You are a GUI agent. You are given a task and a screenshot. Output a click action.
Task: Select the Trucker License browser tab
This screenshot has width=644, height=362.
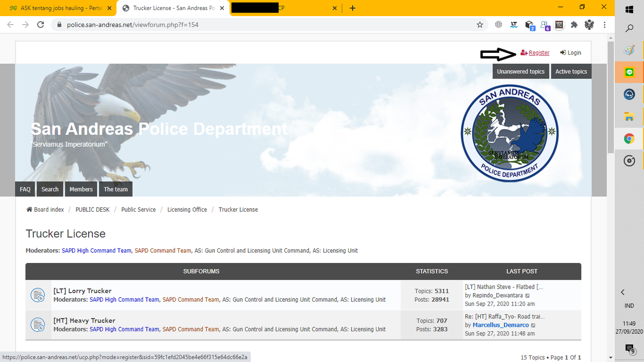click(173, 8)
